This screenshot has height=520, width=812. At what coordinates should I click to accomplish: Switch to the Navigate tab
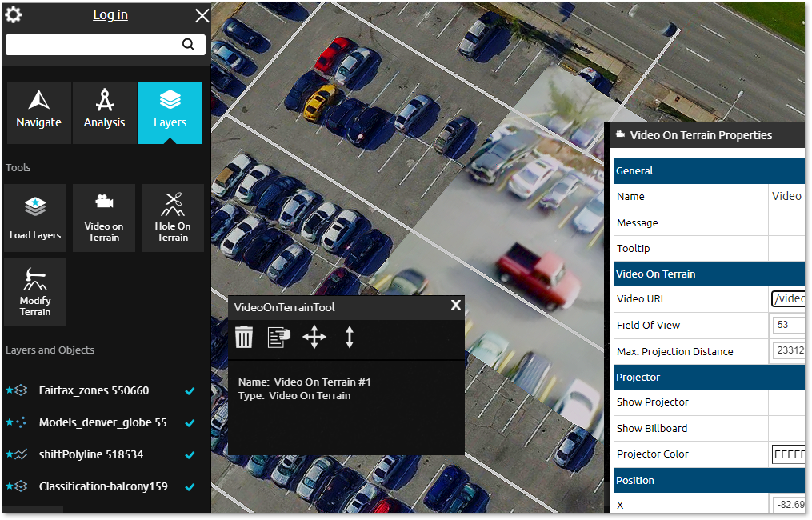click(38, 112)
